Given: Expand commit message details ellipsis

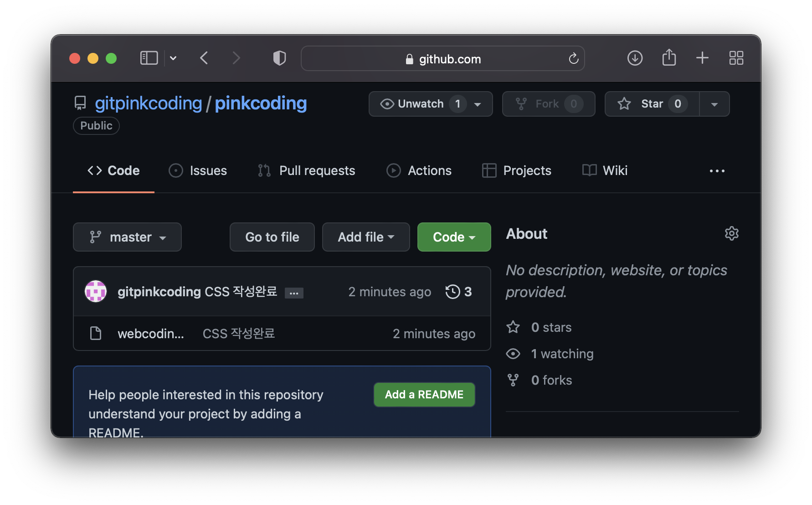Looking at the screenshot, I should (294, 293).
